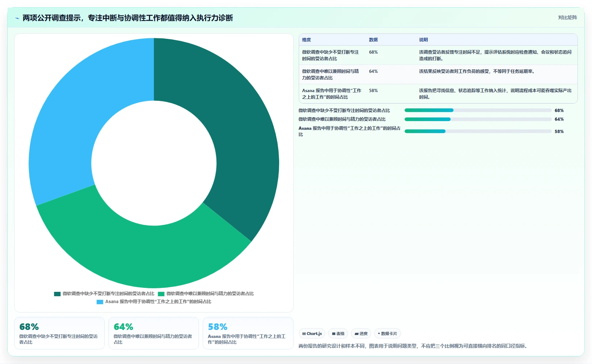Click the small icon before the page title

[x=17, y=18]
